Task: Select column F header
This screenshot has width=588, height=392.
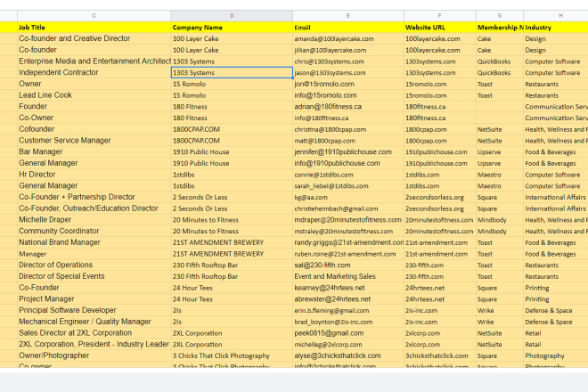Action: tap(440, 16)
